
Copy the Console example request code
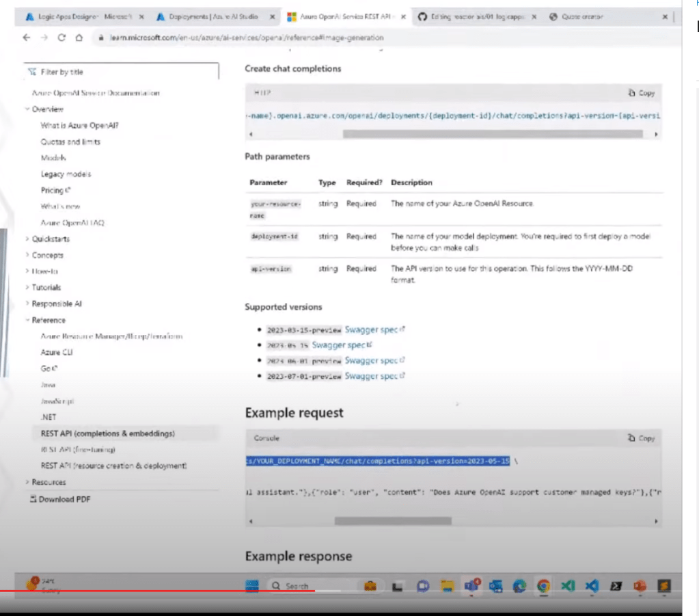(x=642, y=438)
